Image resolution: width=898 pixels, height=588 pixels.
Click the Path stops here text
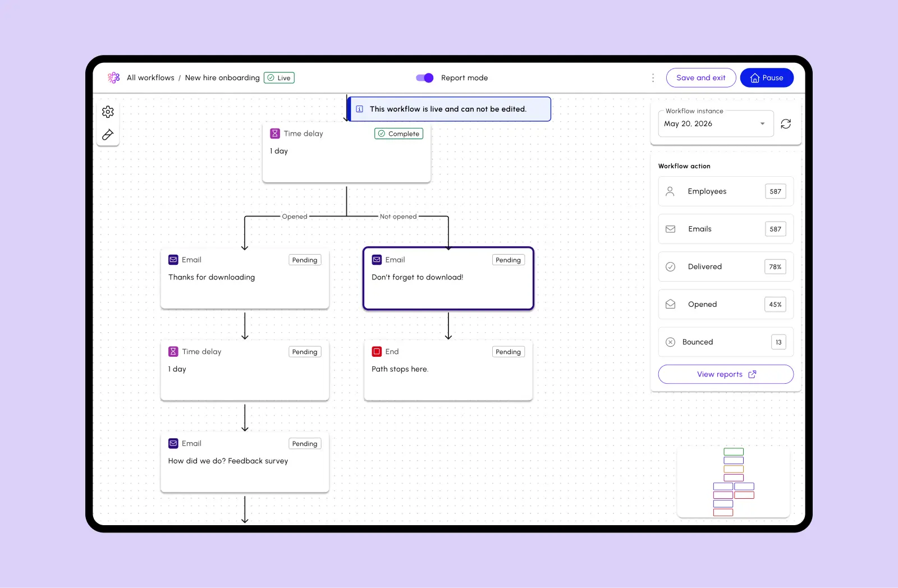pyautogui.click(x=400, y=369)
